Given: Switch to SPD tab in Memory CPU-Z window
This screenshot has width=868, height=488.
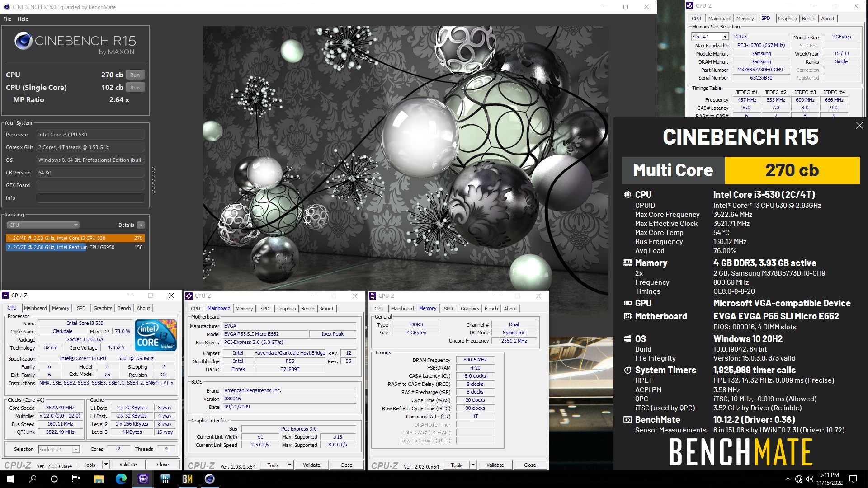Looking at the screenshot, I should point(448,309).
